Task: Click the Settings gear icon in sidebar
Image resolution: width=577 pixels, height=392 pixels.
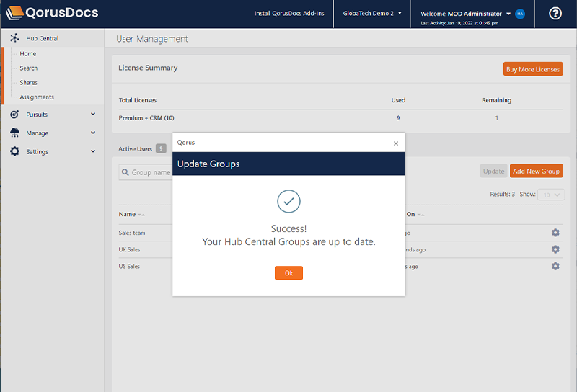Action: click(x=14, y=151)
